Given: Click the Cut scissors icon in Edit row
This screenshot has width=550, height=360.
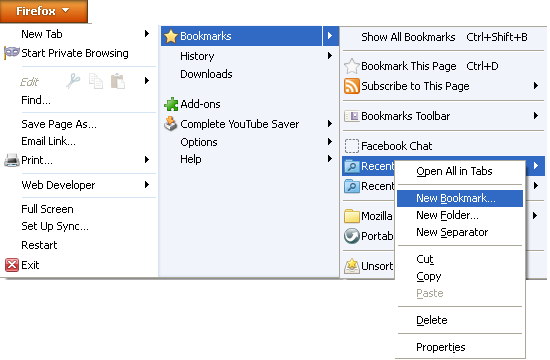Looking at the screenshot, I should pyautogui.click(x=73, y=81).
